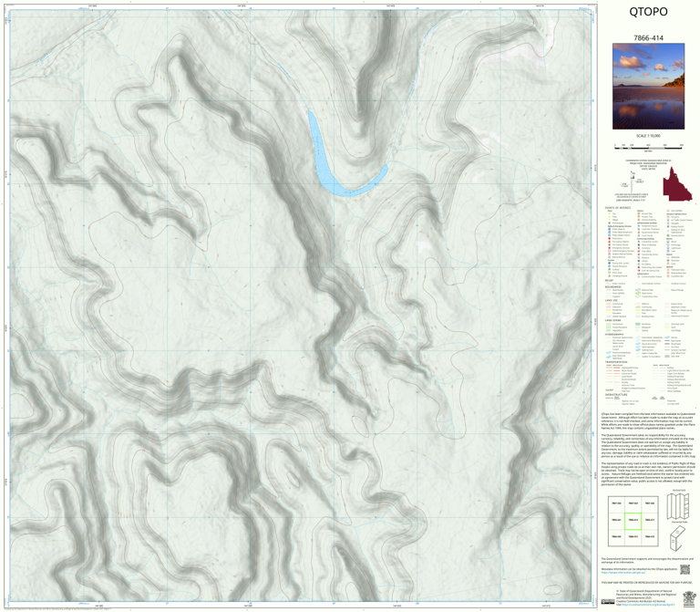The height and width of the screenshot is (612, 700).
Task: Click the beach sunset photograph
Action: point(648,91)
